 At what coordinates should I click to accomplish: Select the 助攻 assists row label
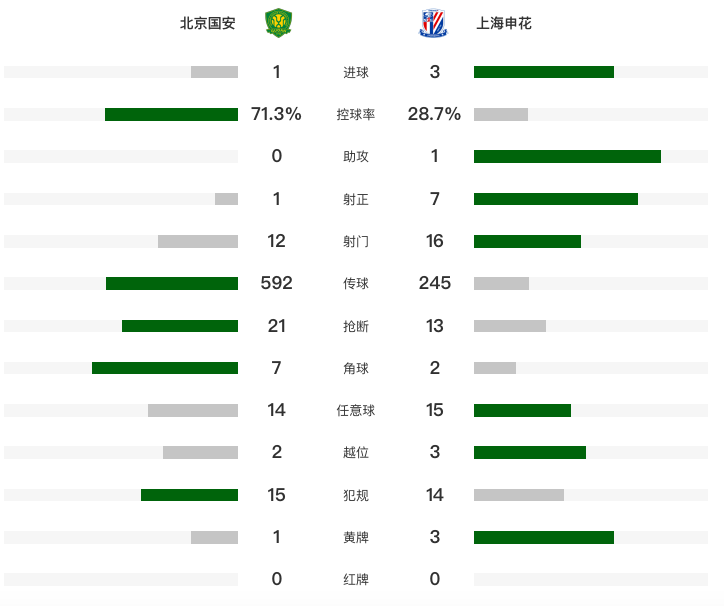[356, 157]
